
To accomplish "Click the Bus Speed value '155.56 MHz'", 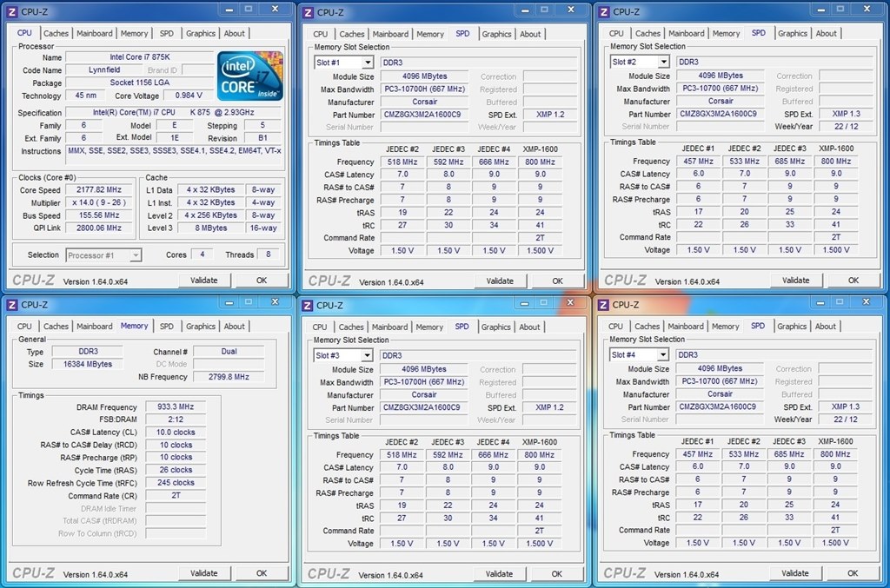I will [x=99, y=215].
